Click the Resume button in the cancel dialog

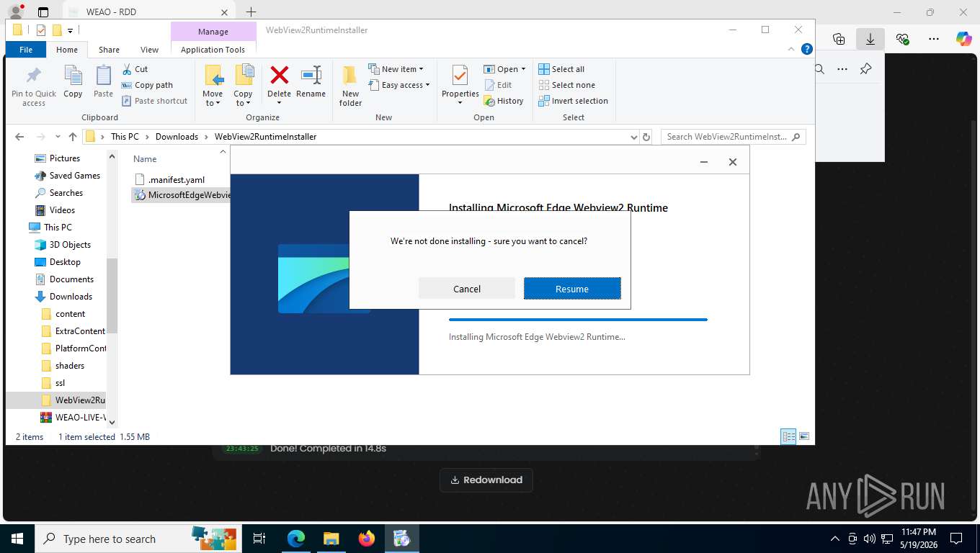point(572,289)
